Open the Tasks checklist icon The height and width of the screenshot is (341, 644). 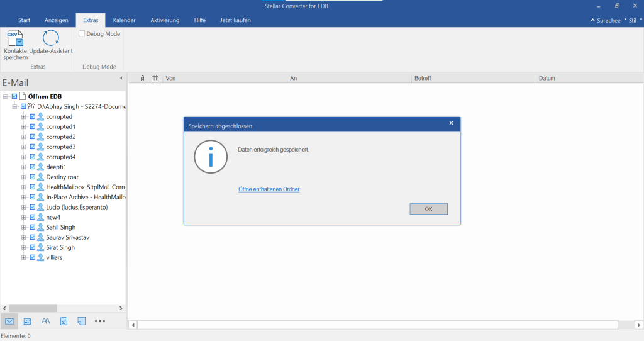coord(64,321)
